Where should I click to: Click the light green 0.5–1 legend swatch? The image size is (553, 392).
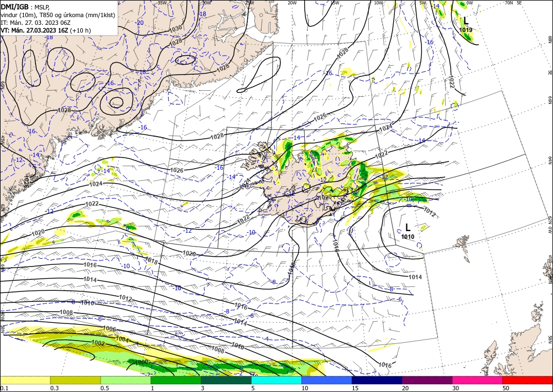click(126, 380)
